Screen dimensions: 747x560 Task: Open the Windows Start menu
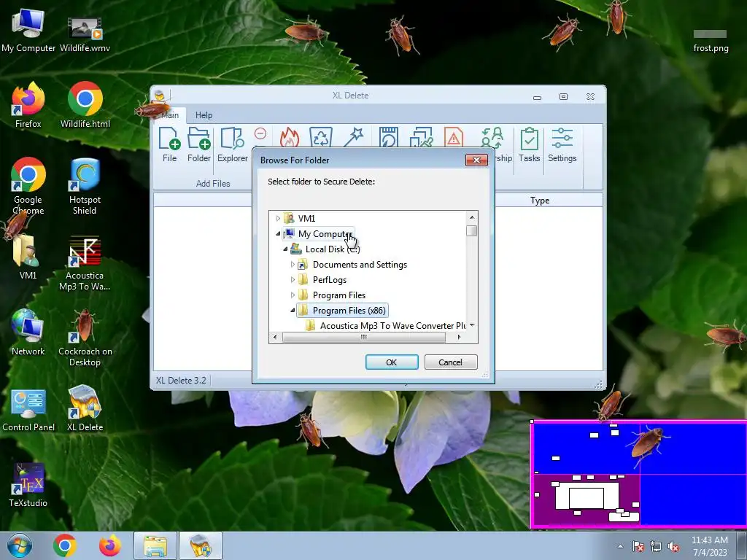[x=19, y=545]
